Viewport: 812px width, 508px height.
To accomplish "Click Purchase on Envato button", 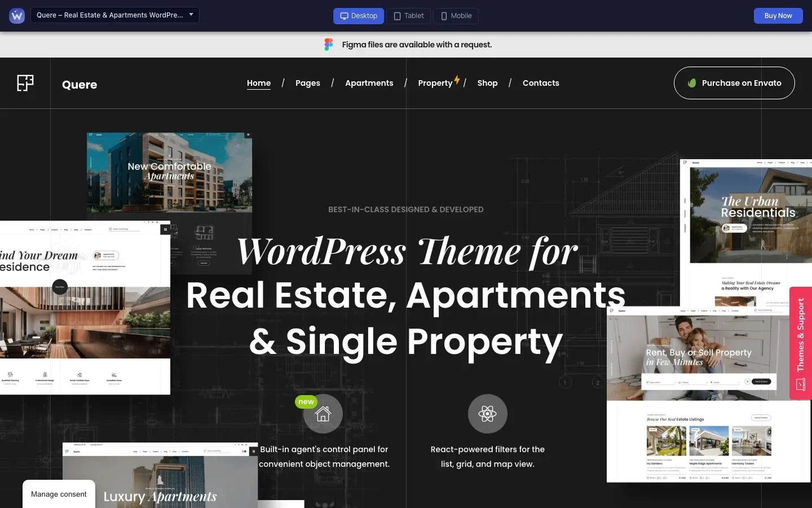I will (x=734, y=83).
